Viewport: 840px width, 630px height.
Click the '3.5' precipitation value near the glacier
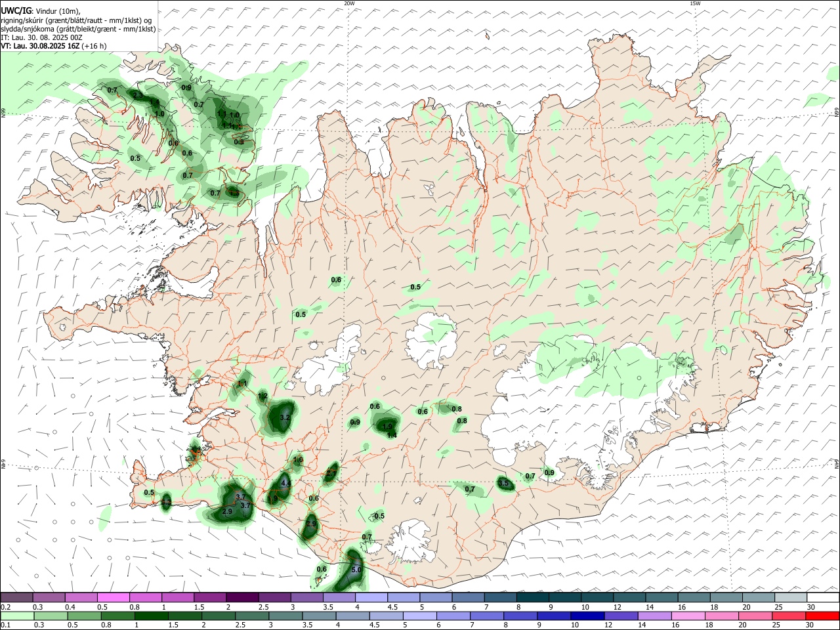pos(503,483)
